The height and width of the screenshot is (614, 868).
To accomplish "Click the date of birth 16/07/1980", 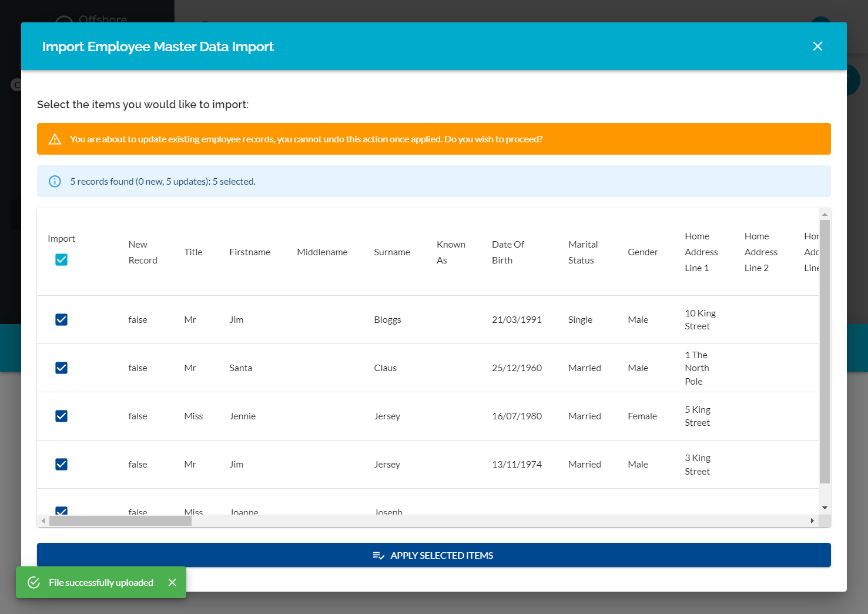I will tap(517, 416).
